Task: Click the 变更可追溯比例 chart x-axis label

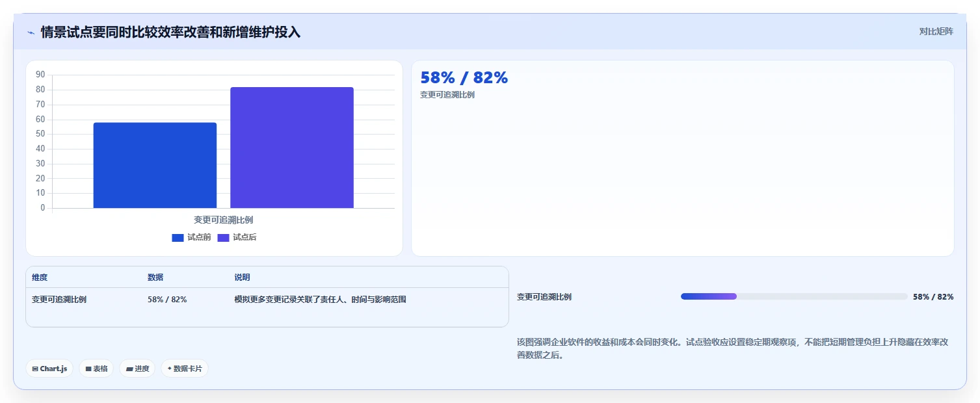Action: coord(223,220)
